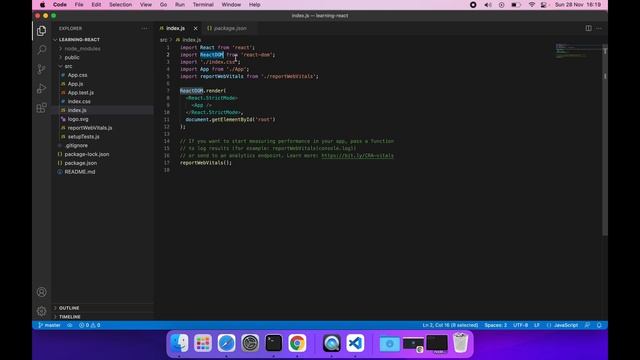Open the Run and Debug view
This screenshot has height=360, width=640.
point(41,89)
